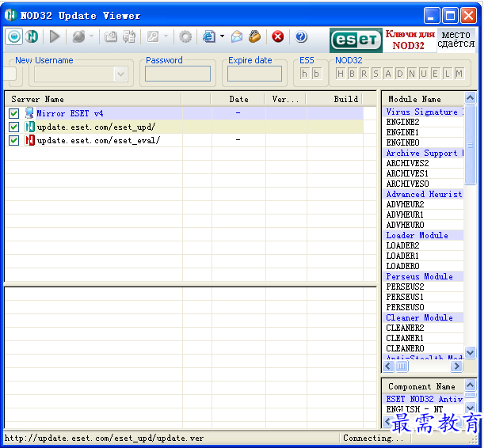488x448 pixels.
Task: Select the 'ESET NOD32 Antiv' component row
Action: click(423, 399)
